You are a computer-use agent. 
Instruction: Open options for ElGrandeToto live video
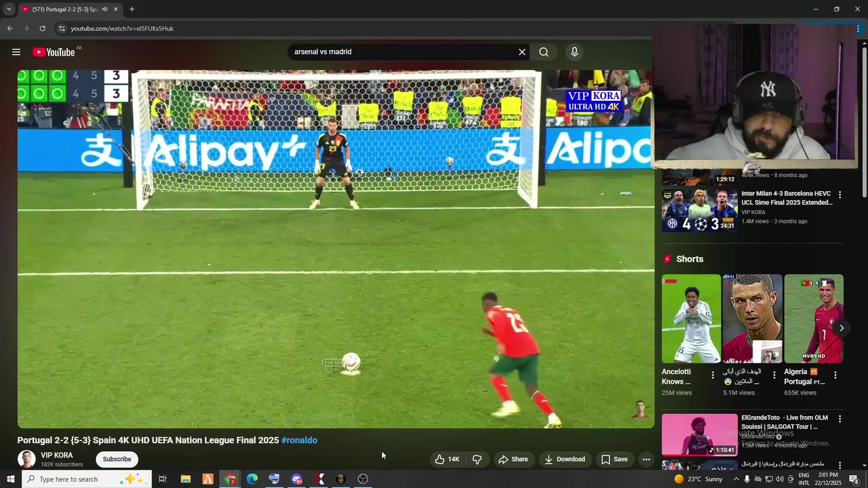click(840, 420)
